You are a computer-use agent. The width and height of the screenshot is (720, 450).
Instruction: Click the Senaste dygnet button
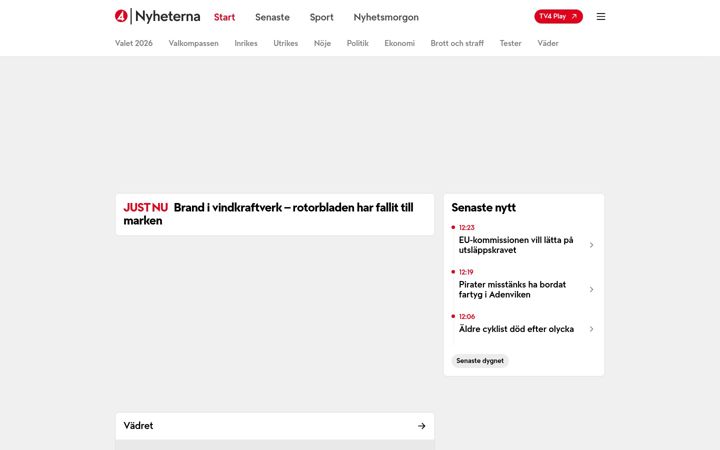coord(480,361)
